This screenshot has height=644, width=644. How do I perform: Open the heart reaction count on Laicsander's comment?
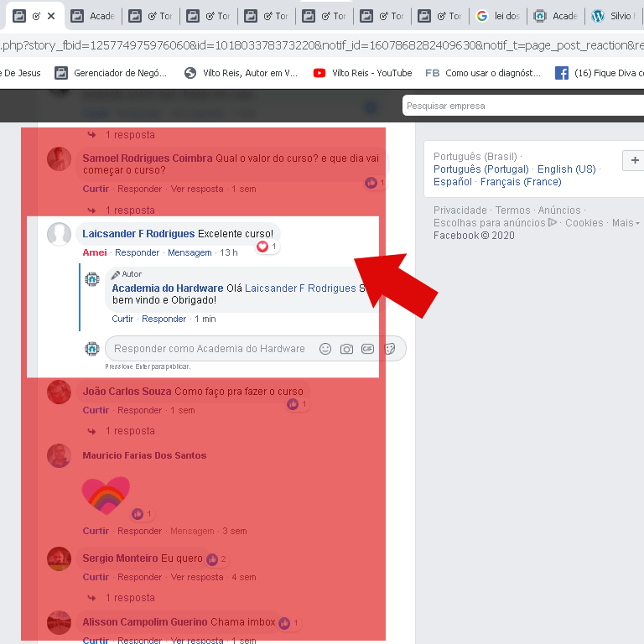coord(267,247)
